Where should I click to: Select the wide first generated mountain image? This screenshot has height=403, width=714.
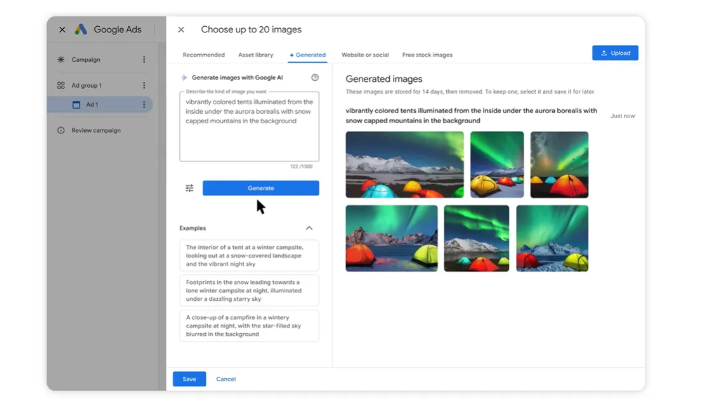tap(405, 165)
